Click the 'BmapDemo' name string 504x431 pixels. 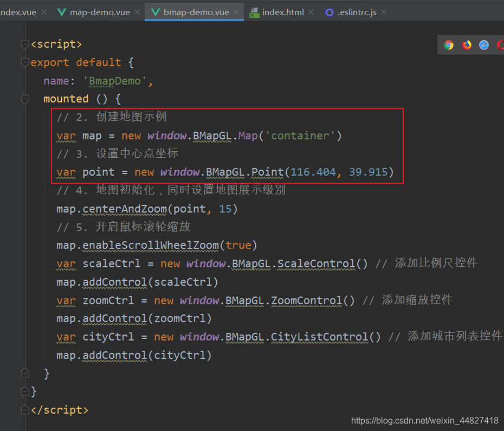pos(115,81)
